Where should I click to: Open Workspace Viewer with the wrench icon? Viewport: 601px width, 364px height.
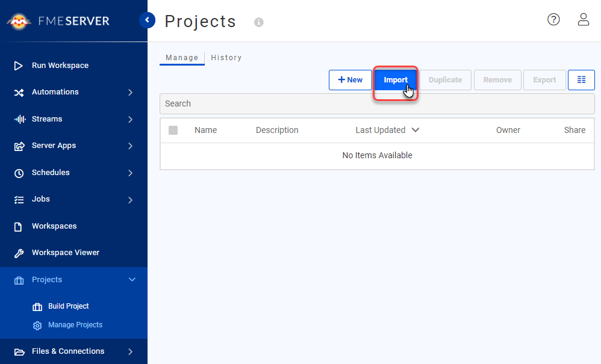click(18, 253)
